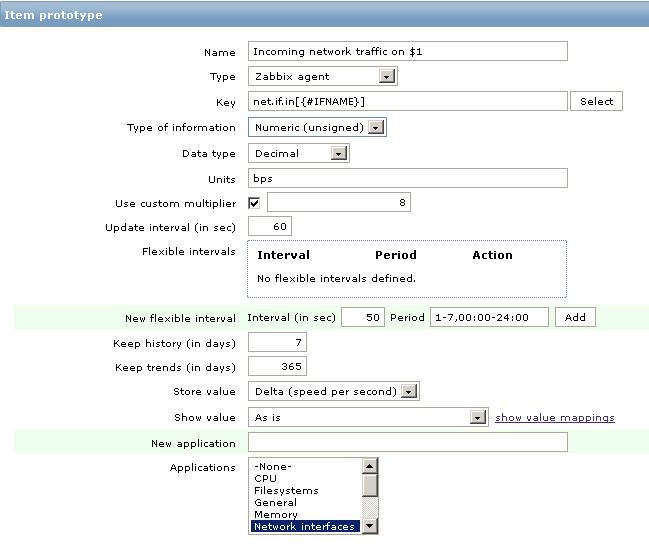Choose -None- in the Applications list

[x=273, y=467]
